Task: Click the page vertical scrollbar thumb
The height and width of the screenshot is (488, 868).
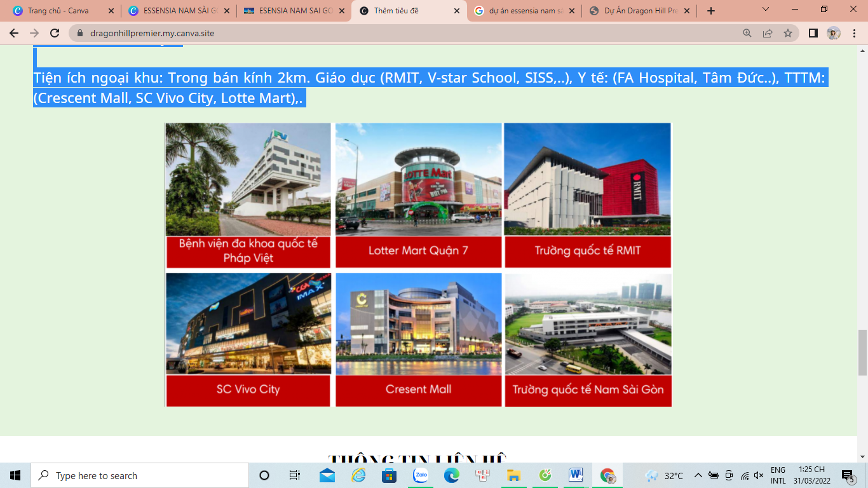Action: tap(862, 353)
